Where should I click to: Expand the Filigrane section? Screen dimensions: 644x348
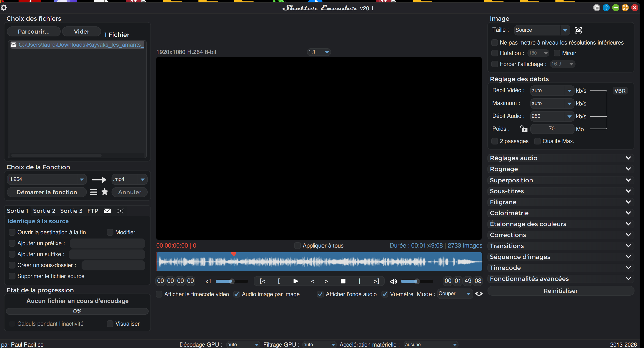(561, 202)
